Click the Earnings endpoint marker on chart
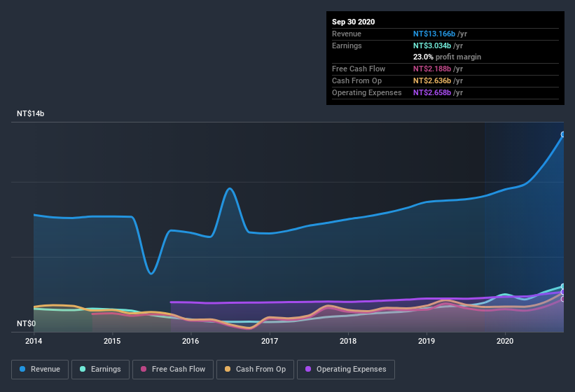The height and width of the screenshot is (392, 575). 563,286
